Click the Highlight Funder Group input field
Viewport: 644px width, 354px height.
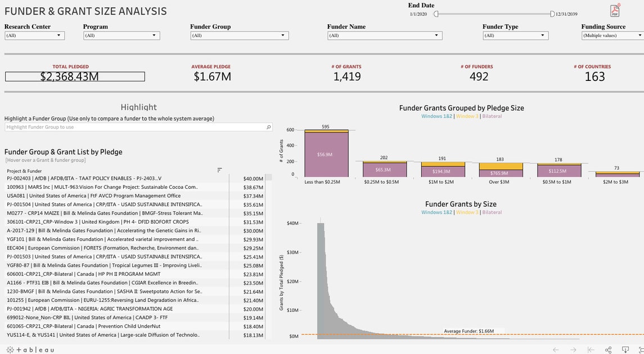(x=135, y=128)
